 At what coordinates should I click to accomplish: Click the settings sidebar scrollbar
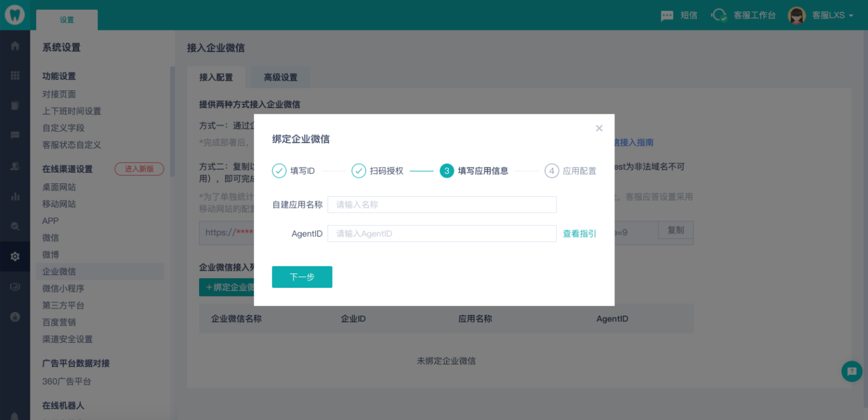(x=172, y=120)
